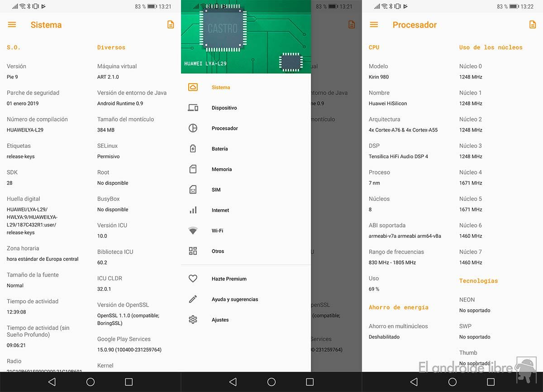Viewport: 543px width, 392px height.
Task: Tap the SIM card icon in drawer
Action: pyautogui.click(x=193, y=190)
